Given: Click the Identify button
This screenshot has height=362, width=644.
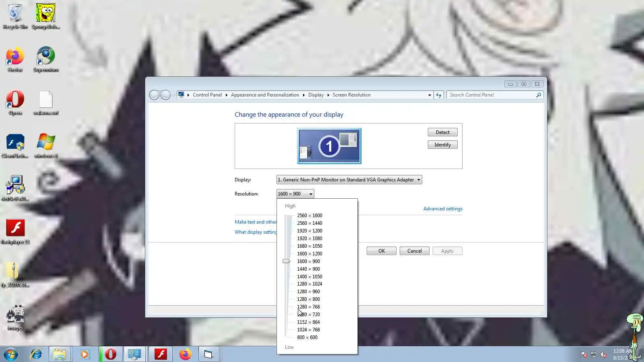Looking at the screenshot, I should click(x=443, y=145).
